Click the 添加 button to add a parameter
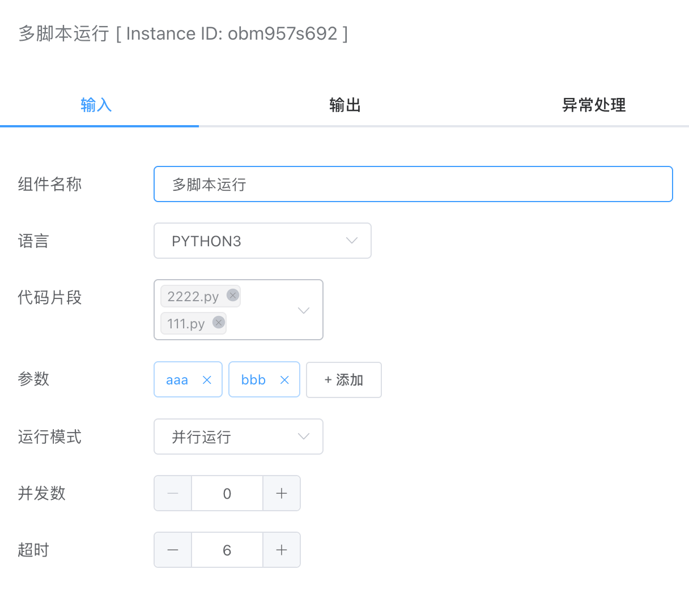 343,379
